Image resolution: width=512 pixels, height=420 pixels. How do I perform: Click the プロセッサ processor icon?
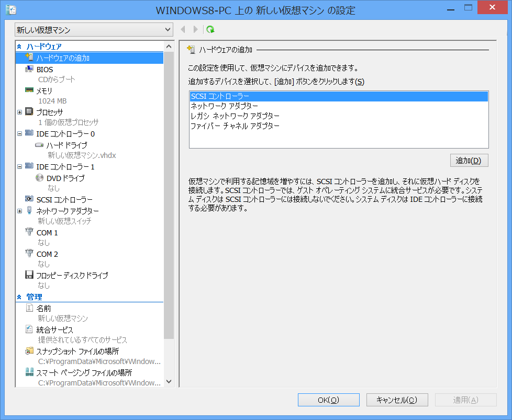pos(29,111)
